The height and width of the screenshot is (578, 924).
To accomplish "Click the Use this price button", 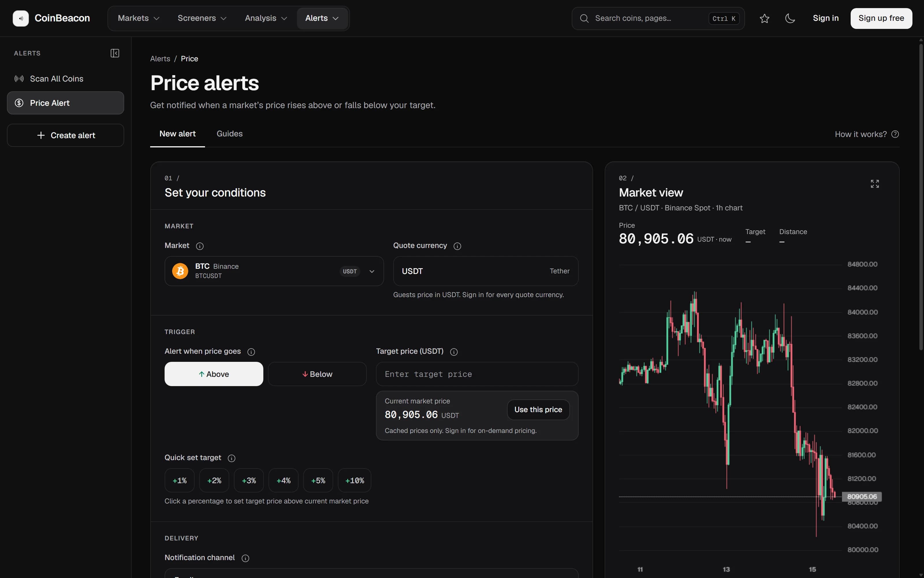I will (x=538, y=410).
